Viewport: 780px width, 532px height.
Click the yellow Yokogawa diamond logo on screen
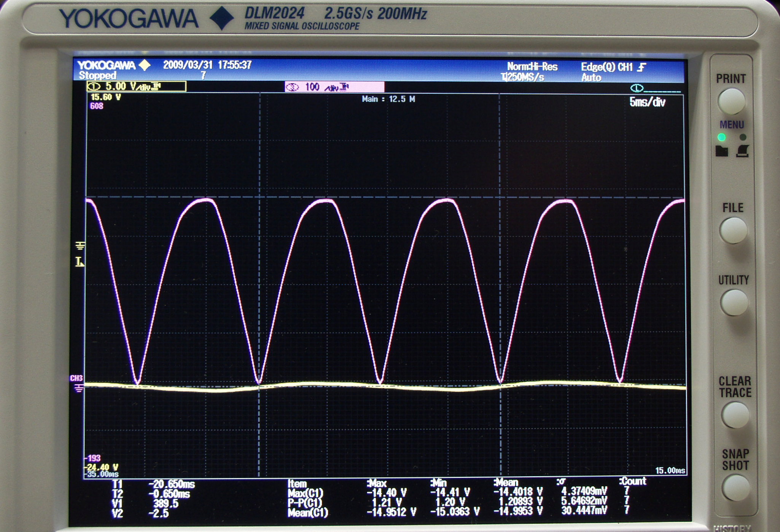pos(145,65)
